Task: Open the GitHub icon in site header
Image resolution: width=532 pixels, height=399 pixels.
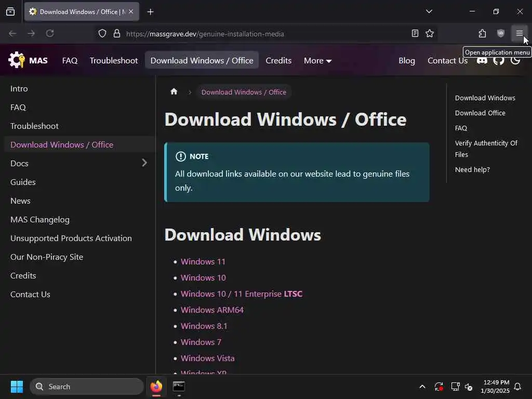Action: 498,60
